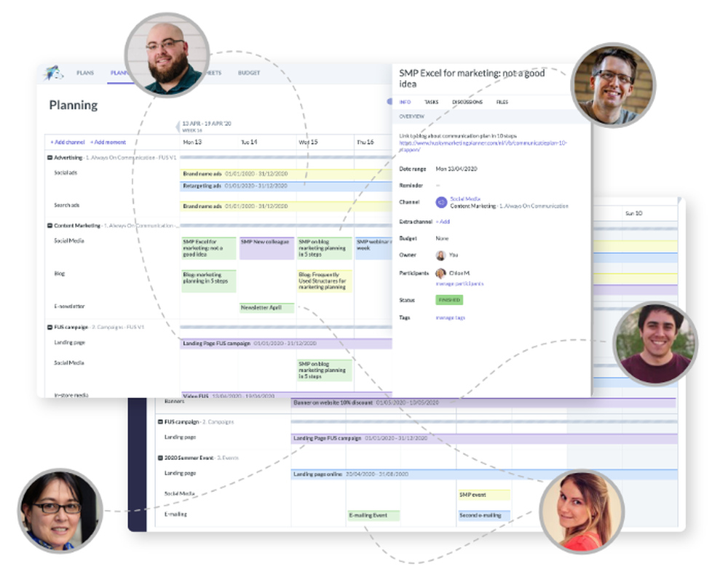
Task: Click the Husky logo in the top bar
Action: (53, 73)
